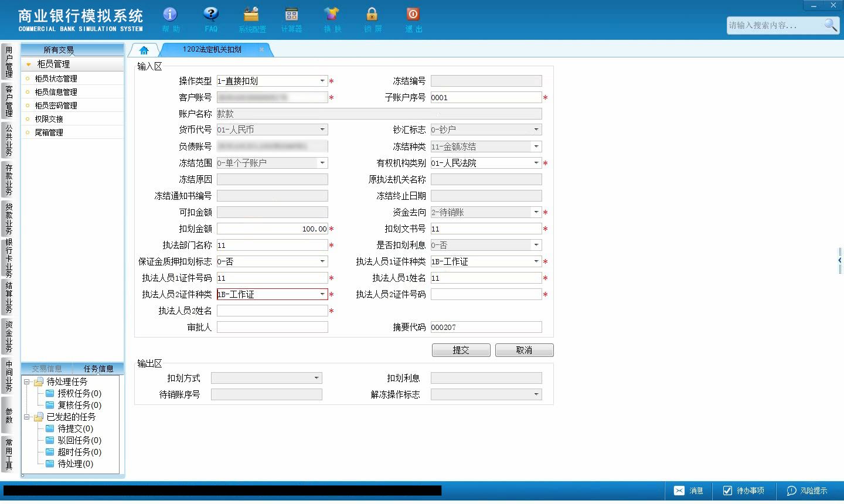Select 复核任务(0) in task tree
Image resolution: width=844 pixels, height=504 pixels.
[x=79, y=405]
